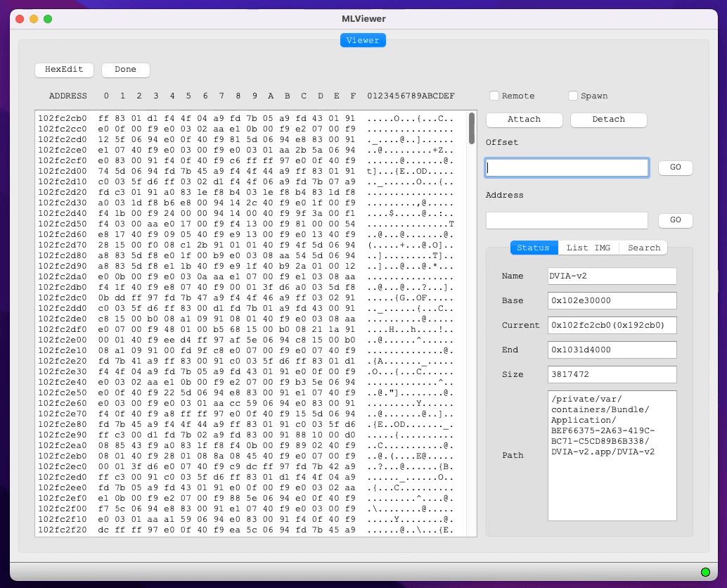Click the Detach button
The image size is (727, 588).
(608, 120)
